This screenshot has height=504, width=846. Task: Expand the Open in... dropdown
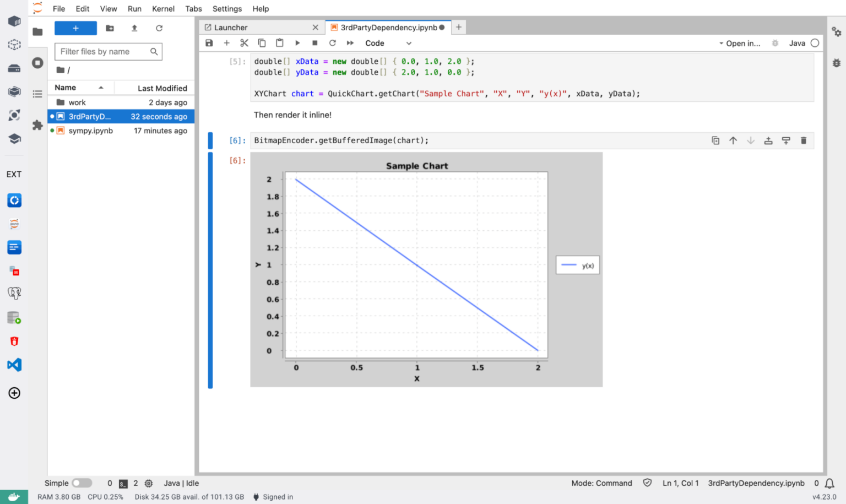739,43
